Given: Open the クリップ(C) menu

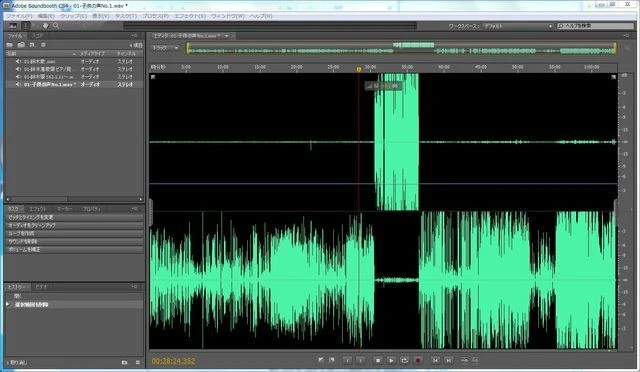Looking at the screenshot, I should (73, 16).
